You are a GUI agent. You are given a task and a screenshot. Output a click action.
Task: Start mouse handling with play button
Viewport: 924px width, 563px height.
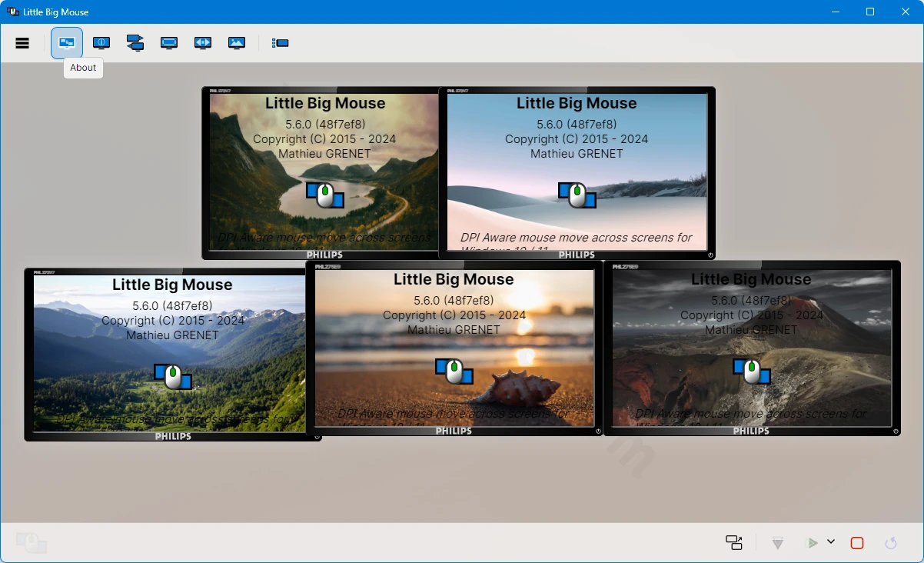812,543
